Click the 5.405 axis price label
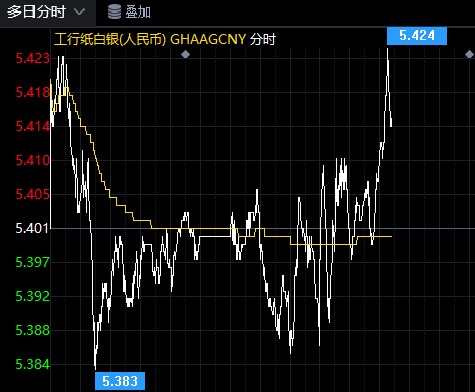Image resolution: width=475 pixels, height=392 pixels. 32,194
